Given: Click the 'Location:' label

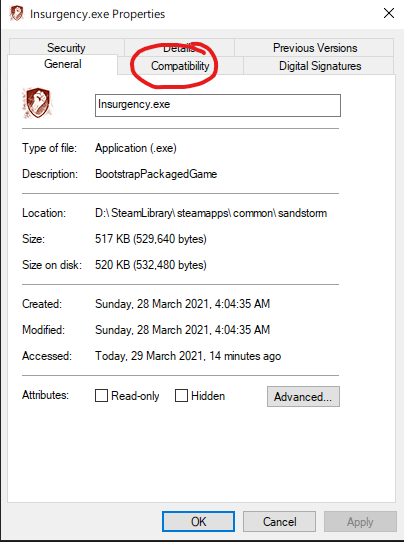Looking at the screenshot, I should (x=44, y=213).
